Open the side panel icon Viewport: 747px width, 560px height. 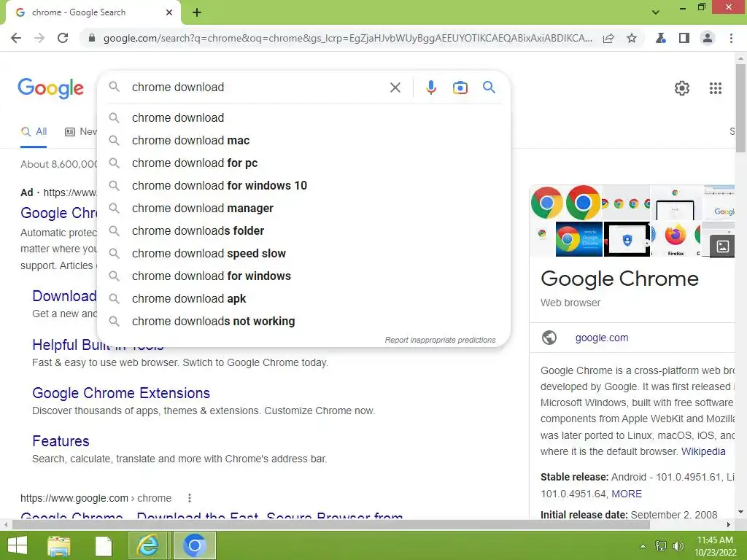(684, 38)
